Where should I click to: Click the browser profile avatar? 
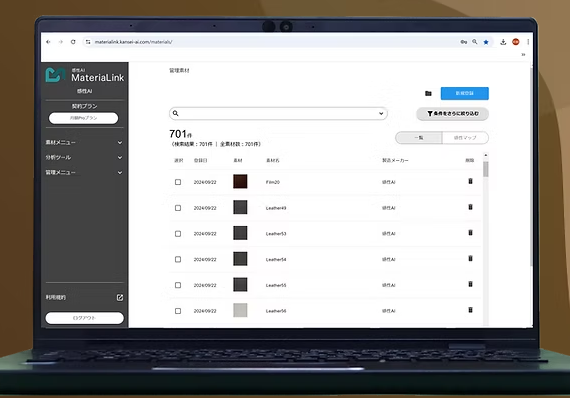(515, 42)
